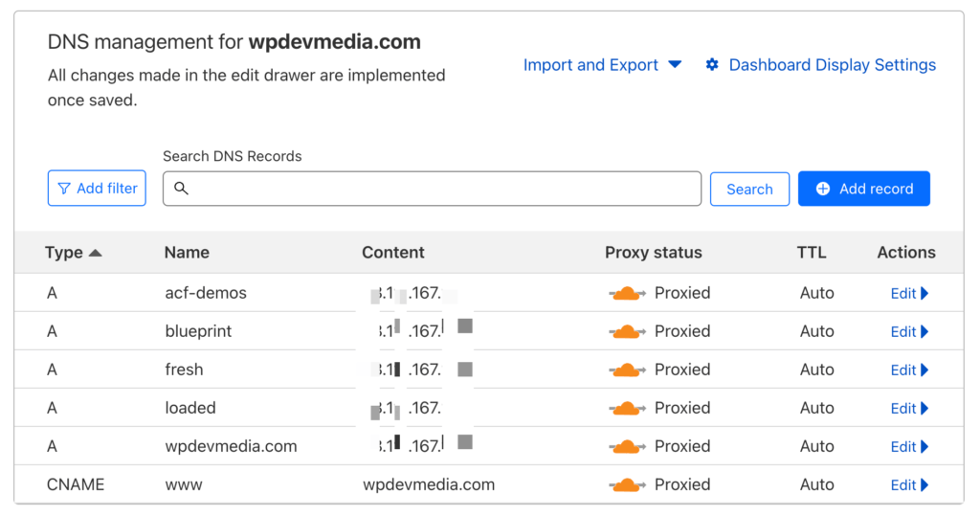Click the Add record button

pos(864,189)
